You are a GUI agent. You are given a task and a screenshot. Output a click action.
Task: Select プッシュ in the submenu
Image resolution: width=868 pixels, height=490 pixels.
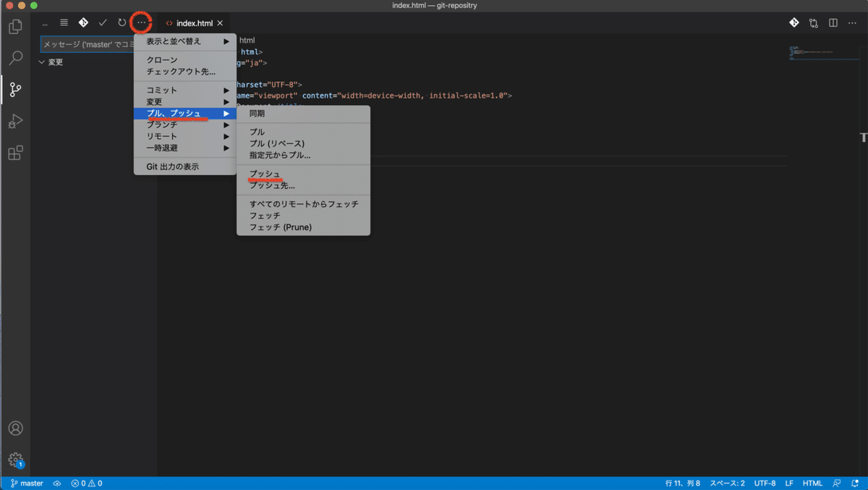[303, 174]
